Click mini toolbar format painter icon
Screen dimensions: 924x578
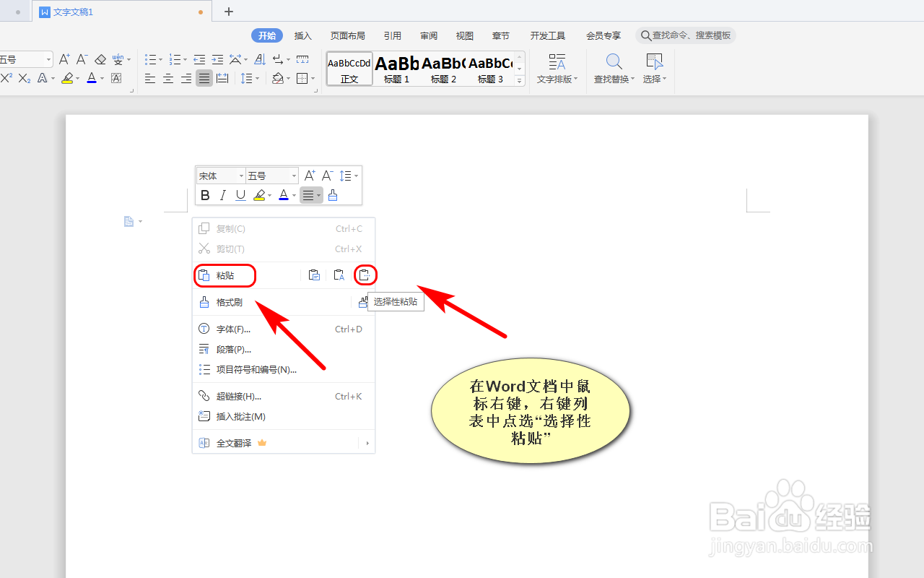tap(333, 195)
